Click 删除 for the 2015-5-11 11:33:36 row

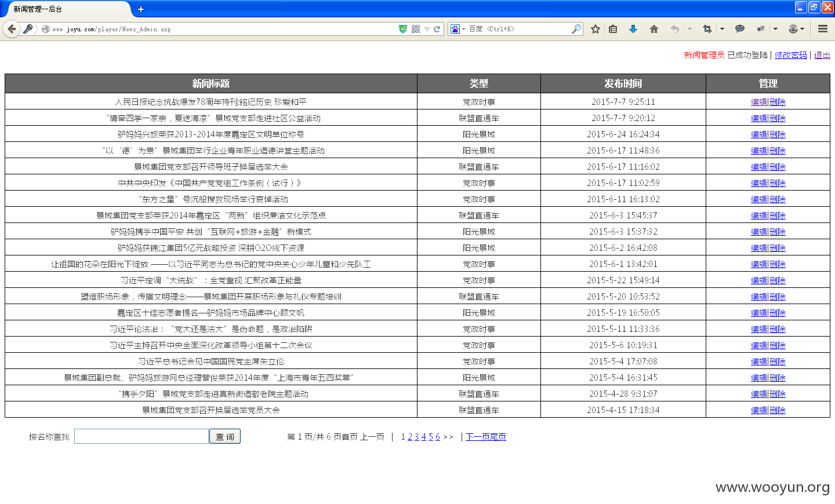click(778, 329)
